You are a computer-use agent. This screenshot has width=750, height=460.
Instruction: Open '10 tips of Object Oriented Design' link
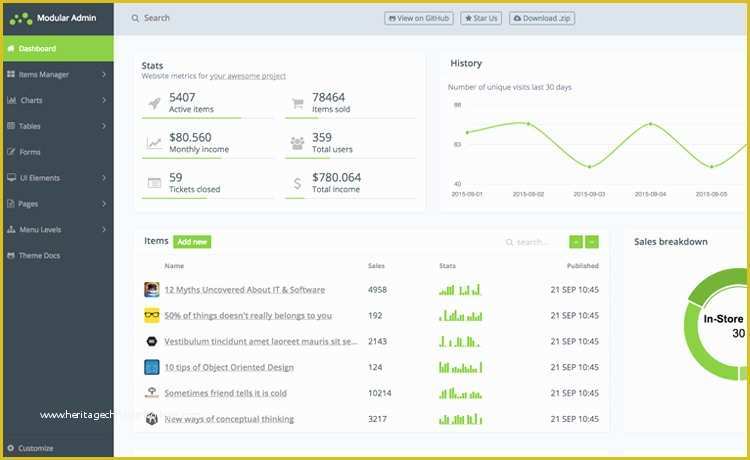[229, 367]
